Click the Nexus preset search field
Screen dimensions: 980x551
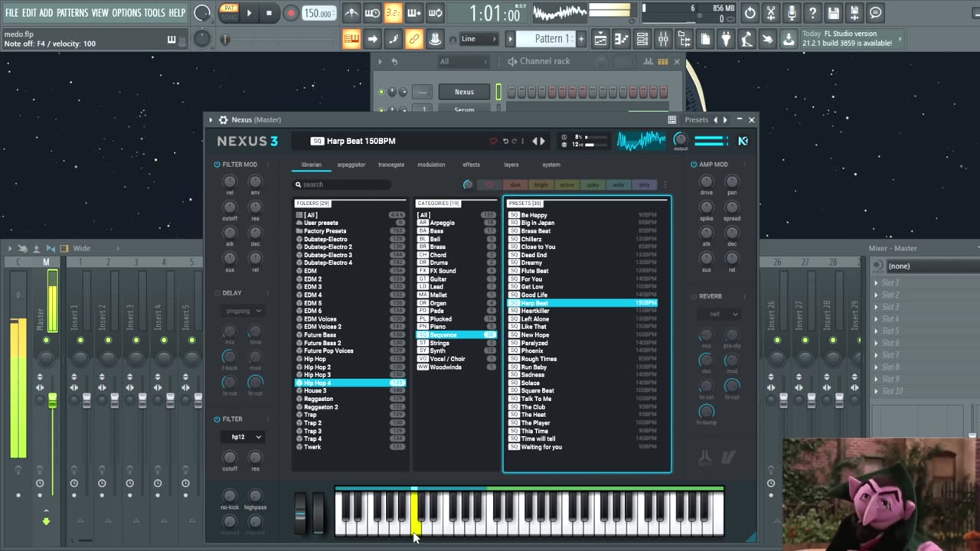pos(342,184)
